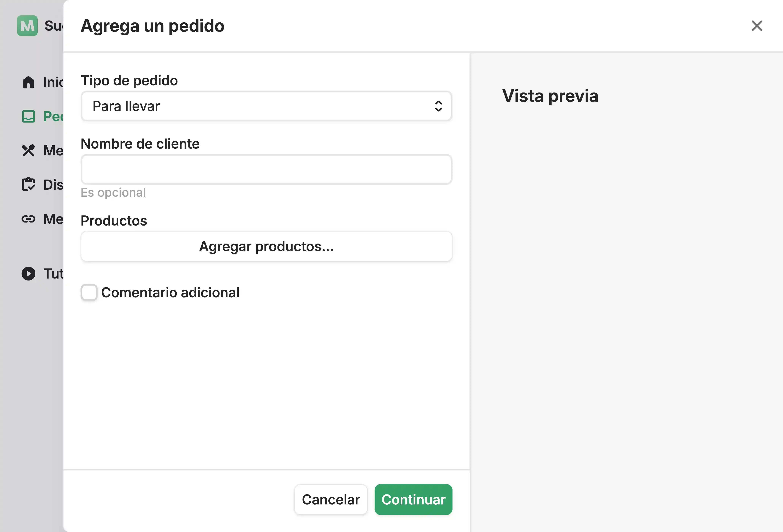This screenshot has height=532, width=783.
Task: Click the Tutoriales play icon
Action: 28,274
